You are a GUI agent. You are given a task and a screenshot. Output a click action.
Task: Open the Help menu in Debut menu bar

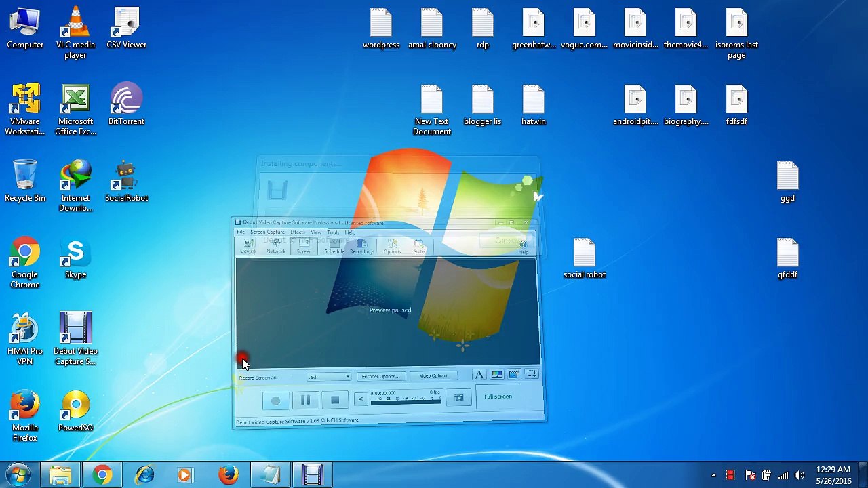(x=350, y=232)
